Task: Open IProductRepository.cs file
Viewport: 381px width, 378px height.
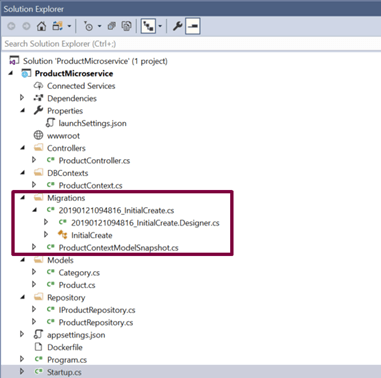Action: (97, 310)
